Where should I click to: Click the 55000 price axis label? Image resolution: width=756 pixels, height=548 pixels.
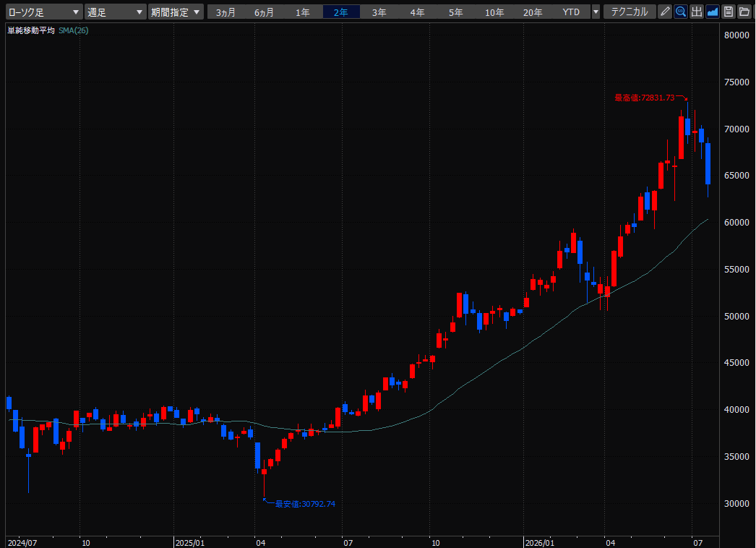[x=736, y=269]
